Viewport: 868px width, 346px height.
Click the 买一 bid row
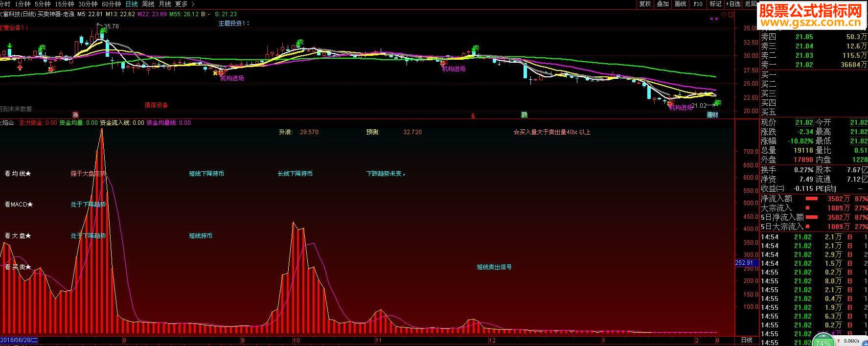pos(814,75)
